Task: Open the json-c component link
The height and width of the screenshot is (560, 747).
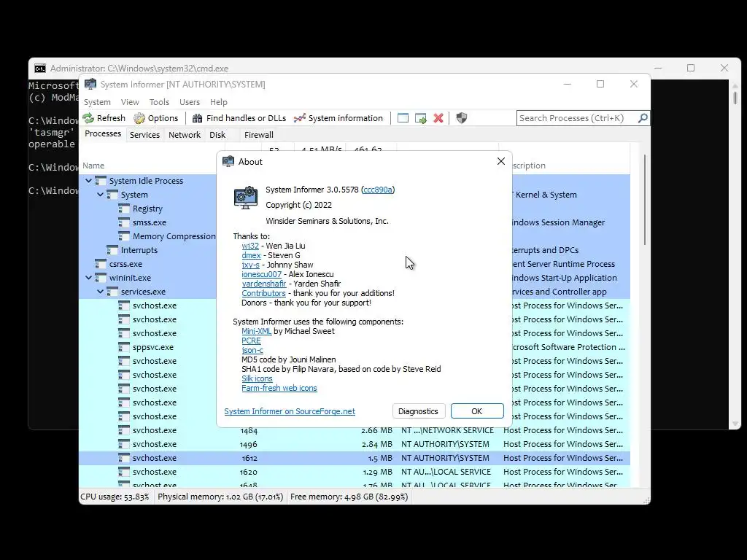Action: coord(252,350)
